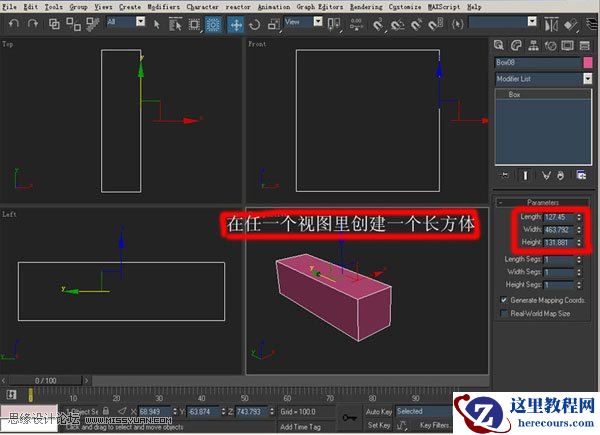
Task: Click the Unlink Selection icon
Action: pos(73,24)
